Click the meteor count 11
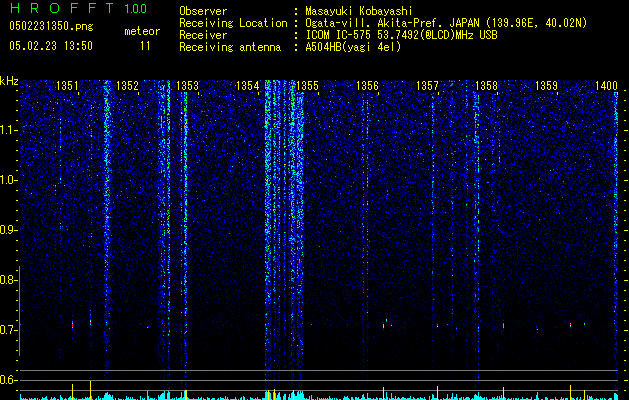This screenshot has width=629, height=400. pos(145,46)
